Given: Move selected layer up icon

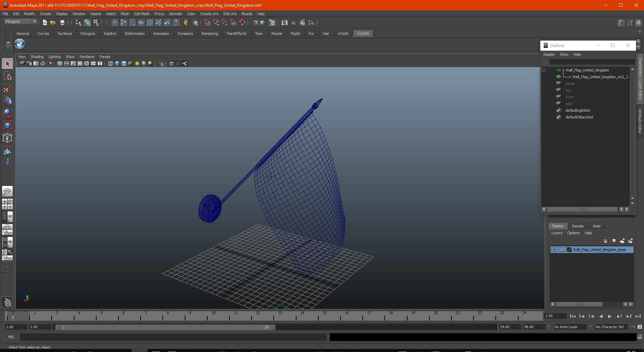Looking at the screenshot, I should pos(605,241).
